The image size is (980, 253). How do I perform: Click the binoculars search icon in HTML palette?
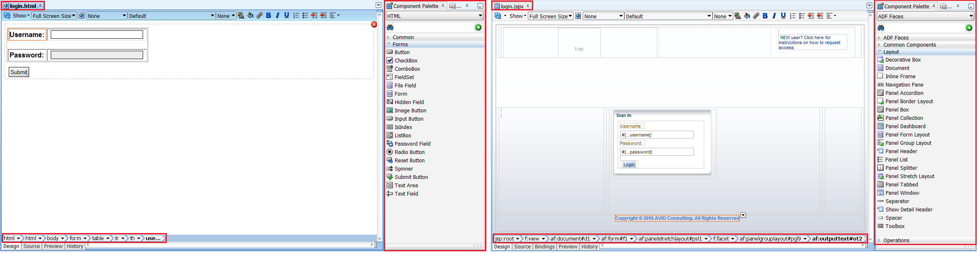click(390, 27)
